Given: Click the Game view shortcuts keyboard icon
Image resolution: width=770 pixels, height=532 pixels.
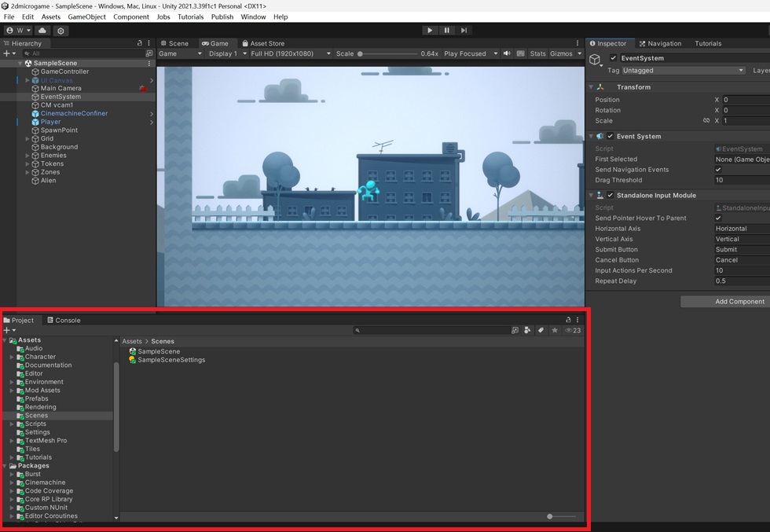Looking at the screenshot, I should point(520,53).
